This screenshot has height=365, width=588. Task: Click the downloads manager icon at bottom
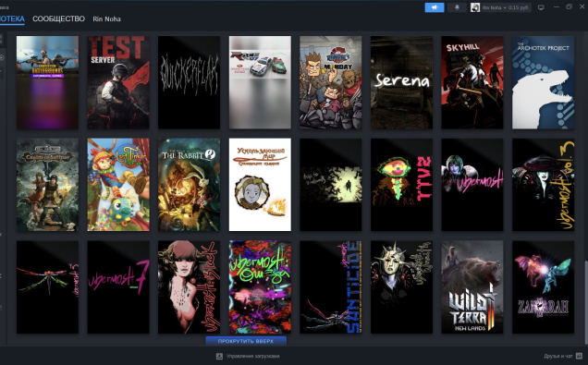(x=219, y=356)
